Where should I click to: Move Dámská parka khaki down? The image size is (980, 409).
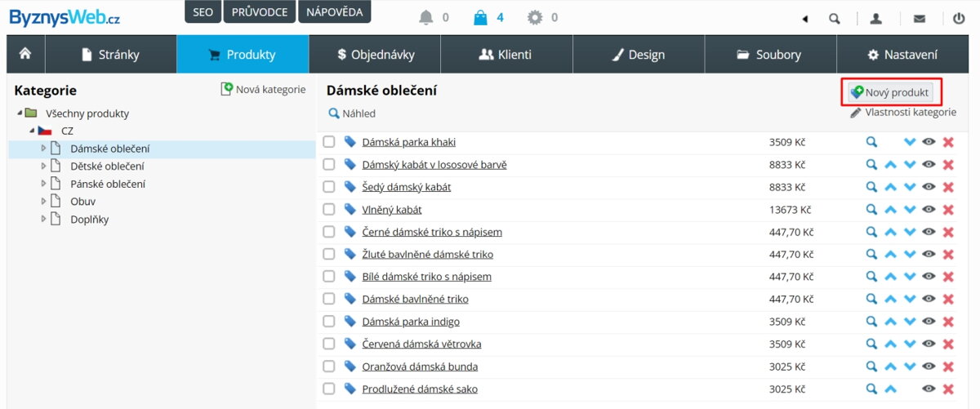pyautogui.click(x=910, y=142)
